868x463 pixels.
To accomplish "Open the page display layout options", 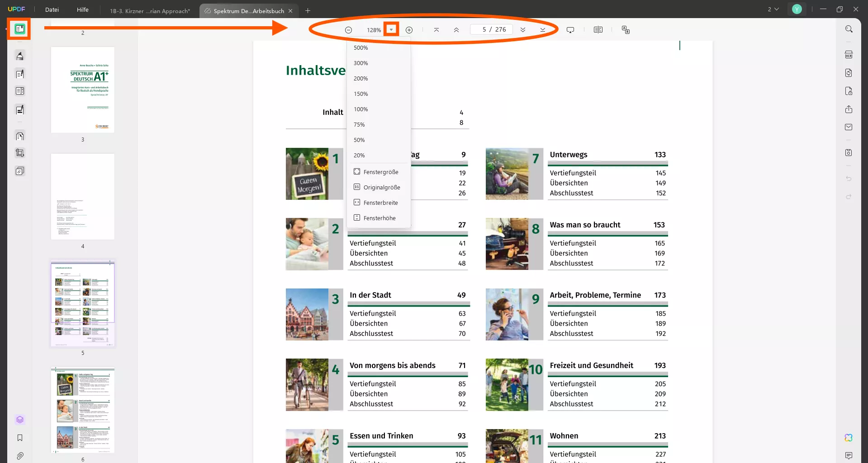I will click(598, 30).
